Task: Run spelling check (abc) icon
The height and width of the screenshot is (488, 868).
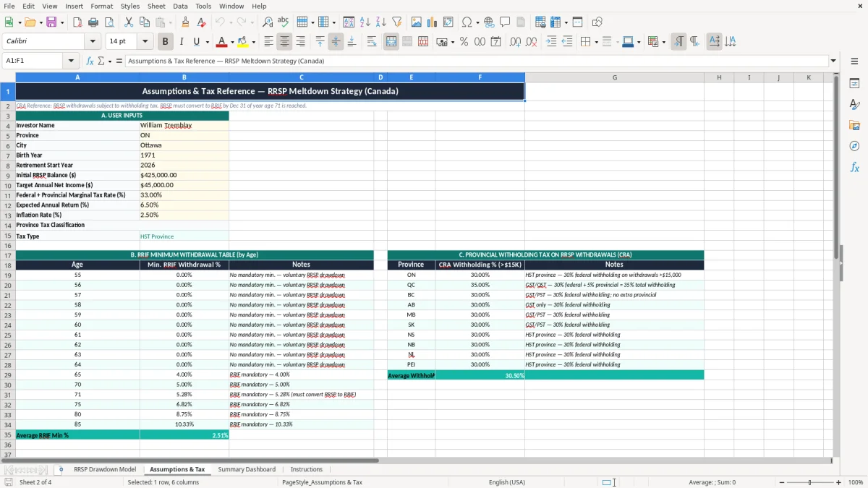Action: tap(283, 22)
